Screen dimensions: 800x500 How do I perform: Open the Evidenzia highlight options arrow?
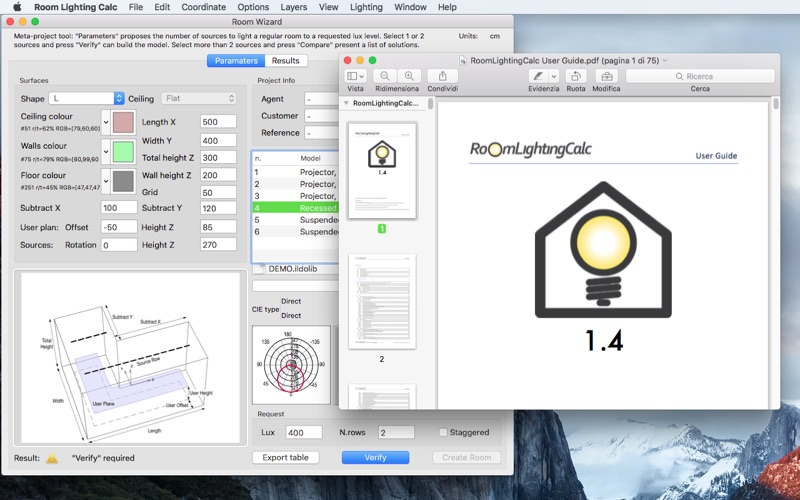(x=554, y=76)
